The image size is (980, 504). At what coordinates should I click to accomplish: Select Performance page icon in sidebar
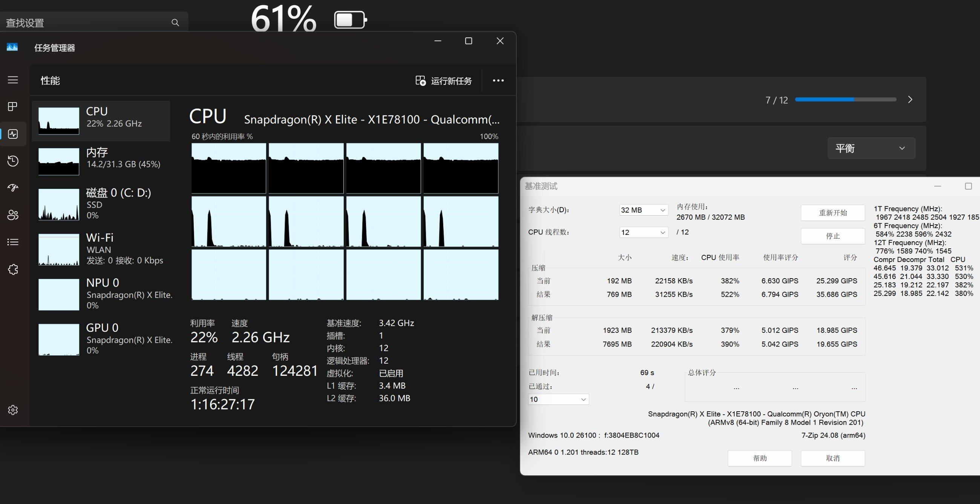13,134
